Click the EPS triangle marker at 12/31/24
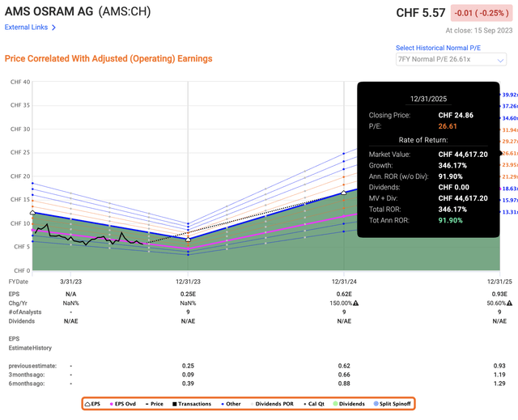 pyautogui.click(x=343, y=193)
